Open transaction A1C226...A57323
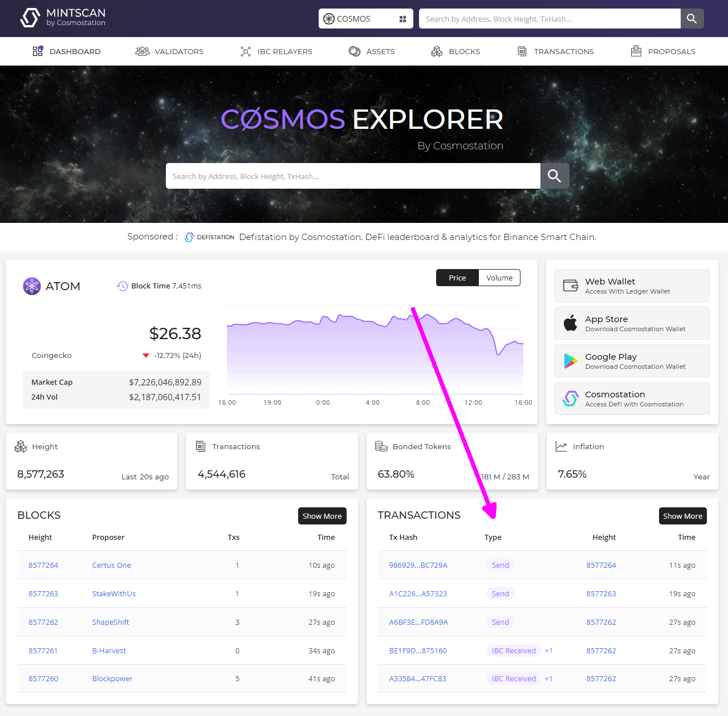The width and height of the screenshot is (728, 716). click(418, 593)
